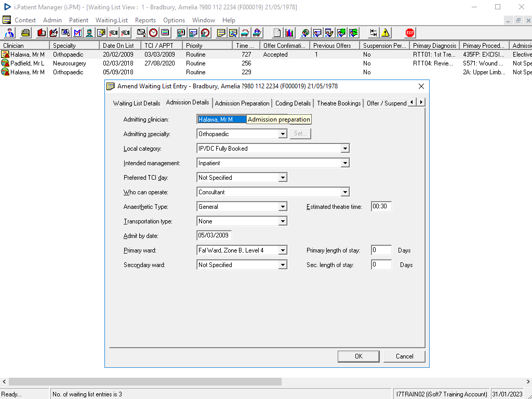Sort by the Date On List column
The height and width of the screenshot is (399, 532).
click(x=120, y=46)
